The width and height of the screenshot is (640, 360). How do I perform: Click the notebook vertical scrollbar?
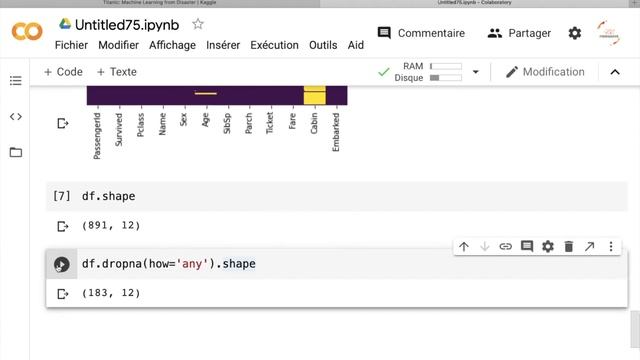[x=635, y=329]
